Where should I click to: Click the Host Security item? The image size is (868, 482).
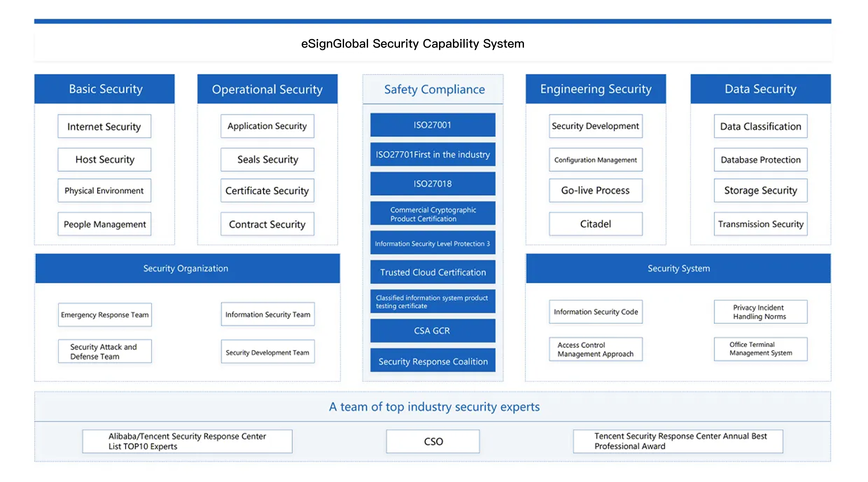click(x=104, y=159)
